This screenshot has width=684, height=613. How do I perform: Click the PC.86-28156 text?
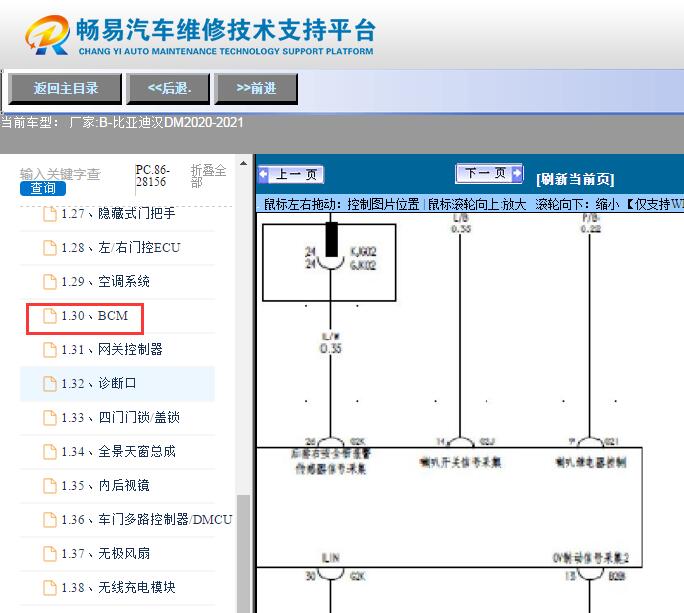point(152,175)
